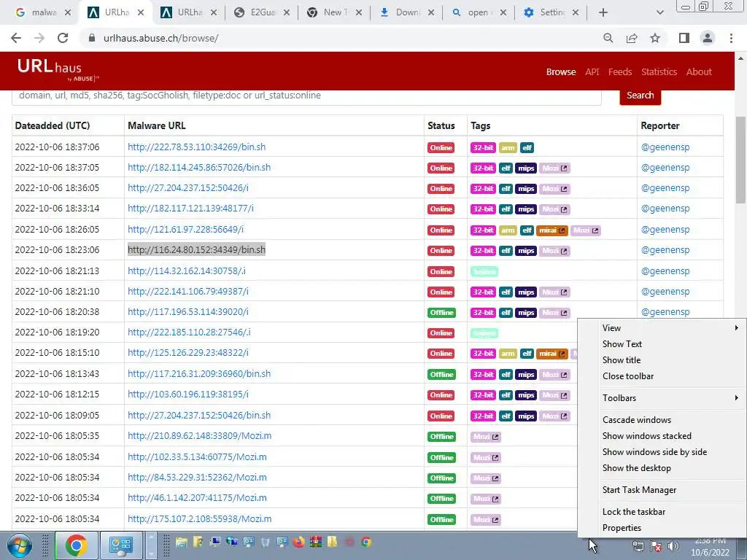Screen dimensions: 747x560
Task: Click the network icon in system tray
Action: point(638,547)
